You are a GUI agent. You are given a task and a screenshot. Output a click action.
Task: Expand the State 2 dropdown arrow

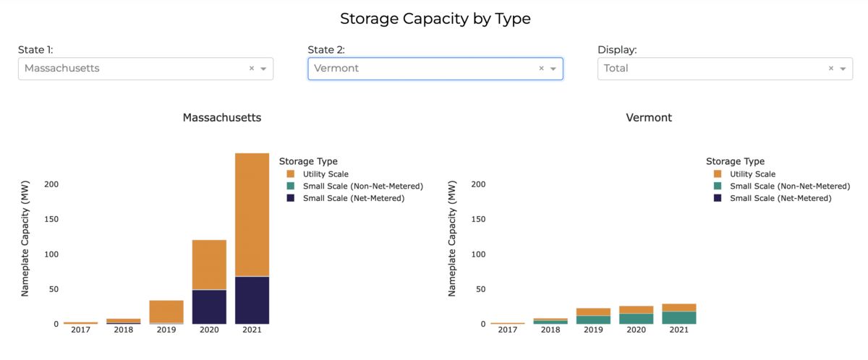[x=553, y=69]
